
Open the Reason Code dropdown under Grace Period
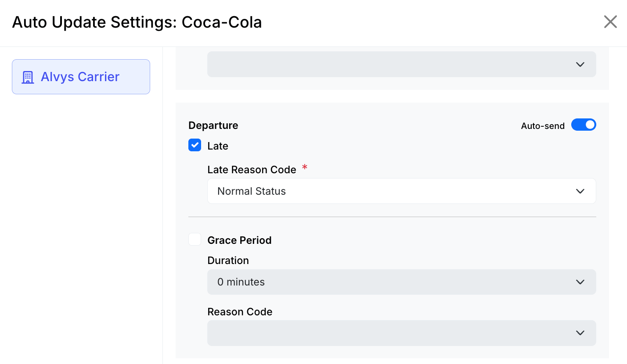click(401, 333)
